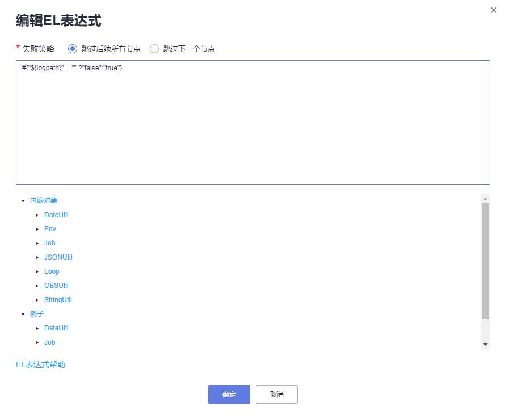
Task: Expand the JSONUtil node arrow
Action: coord(37,257)
